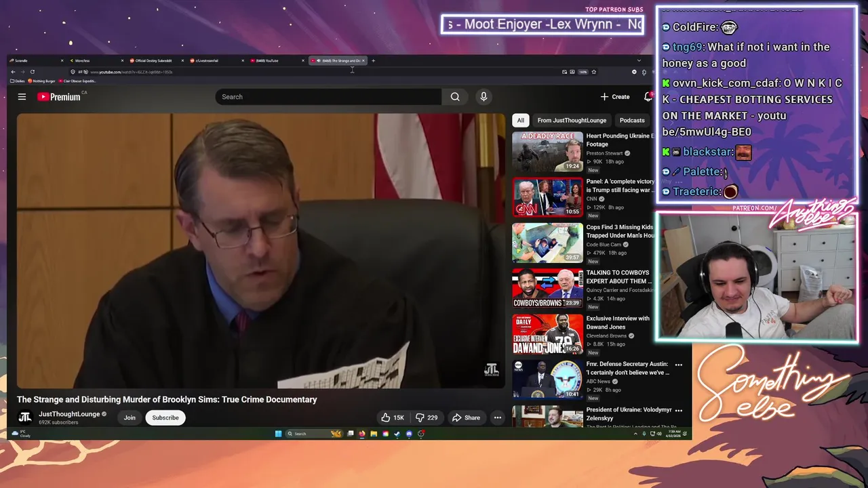
Task: Bookmark this page with star icon
Action: point(593,72)
